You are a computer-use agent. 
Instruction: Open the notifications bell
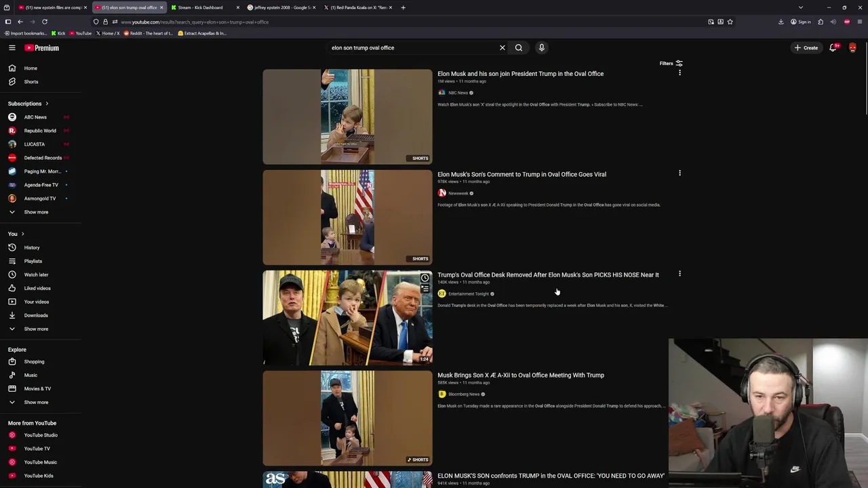[x=833, y=47]
